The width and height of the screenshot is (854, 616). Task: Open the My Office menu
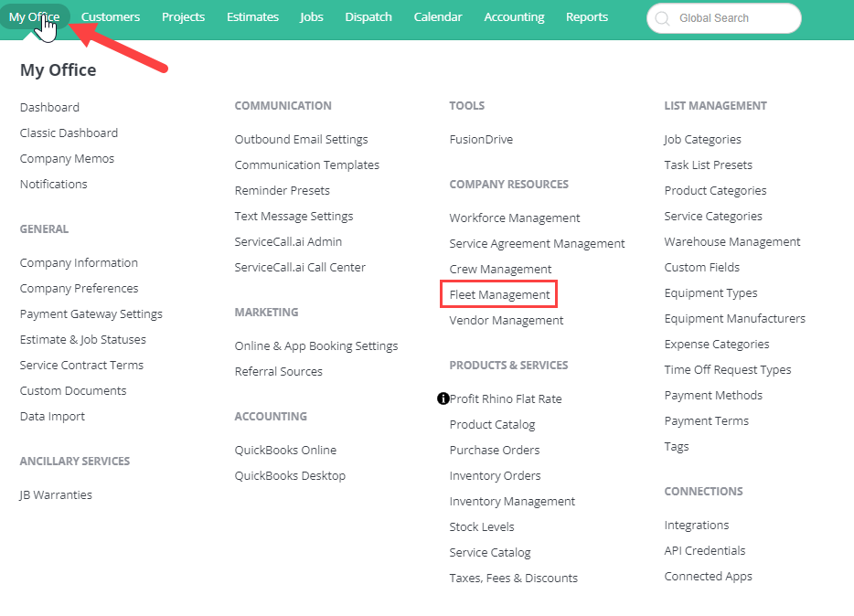coord(35,16)
